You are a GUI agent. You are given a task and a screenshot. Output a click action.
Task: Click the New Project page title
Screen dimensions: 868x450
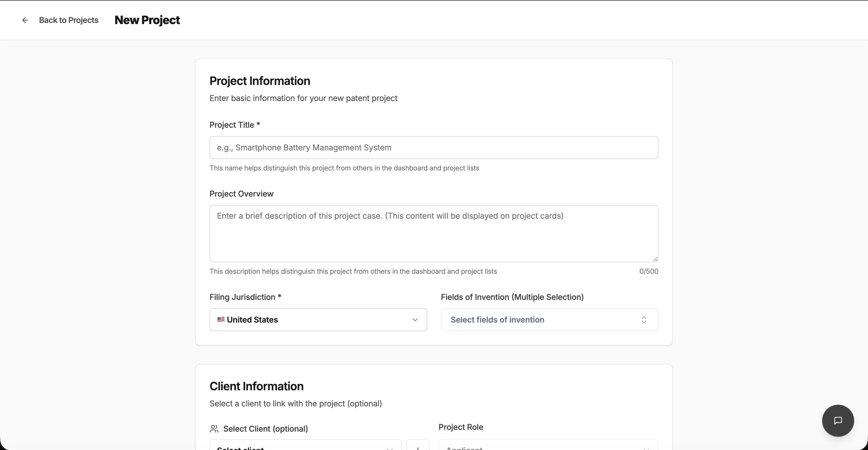[x=147, y=20]
